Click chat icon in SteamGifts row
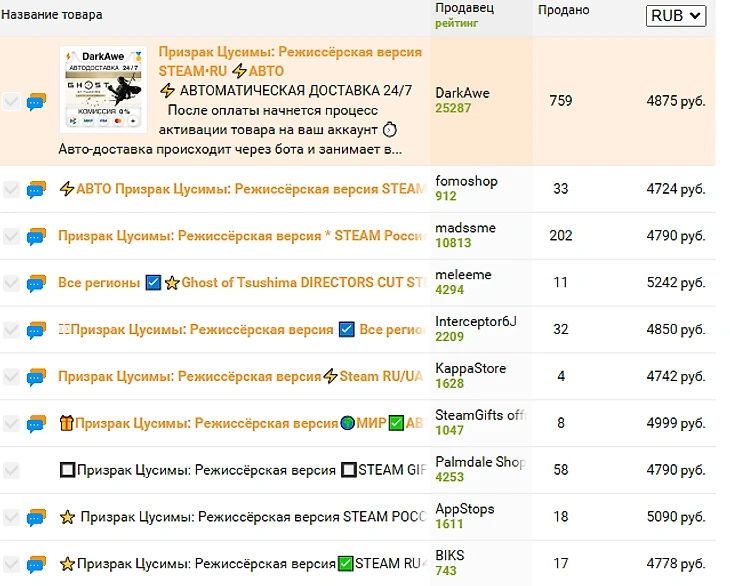Screen dimensions: 730x586 click(x=37, y=424)
